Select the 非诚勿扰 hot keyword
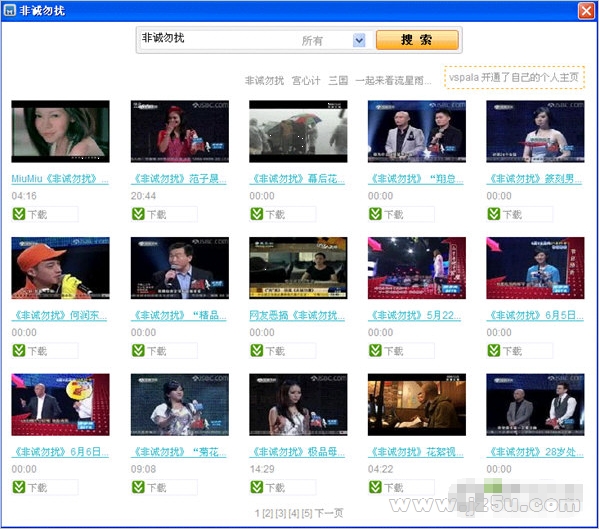This screenshot has width=599, height=529. tap(264, 81)
